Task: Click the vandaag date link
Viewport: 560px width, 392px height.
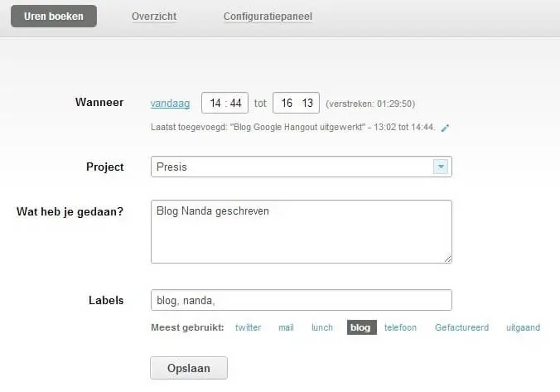Action: (170, 104)
